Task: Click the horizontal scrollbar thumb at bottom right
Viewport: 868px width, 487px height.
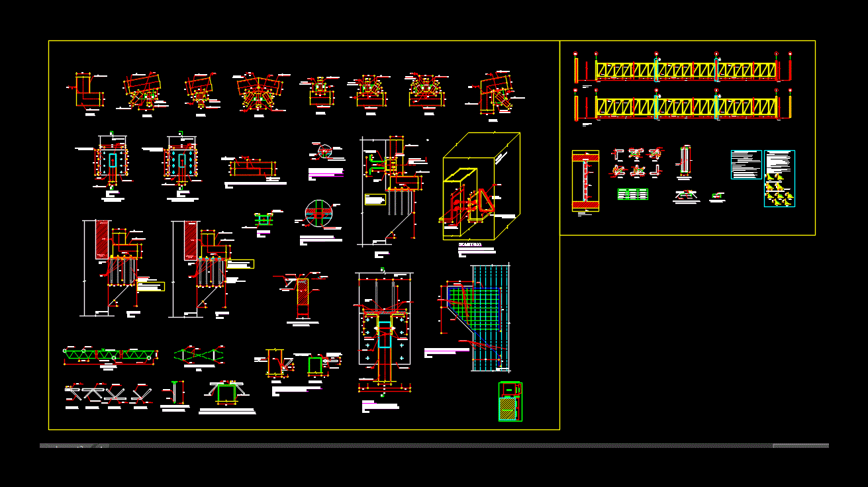Action: pyautogui.click(x=800, y=445)
